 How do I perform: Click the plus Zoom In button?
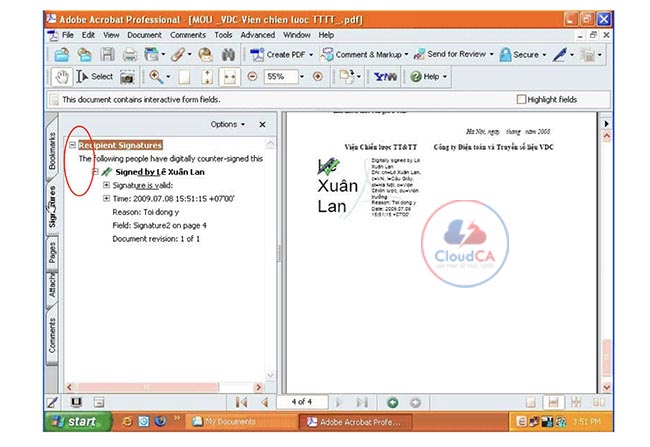(x=318, y=76)
